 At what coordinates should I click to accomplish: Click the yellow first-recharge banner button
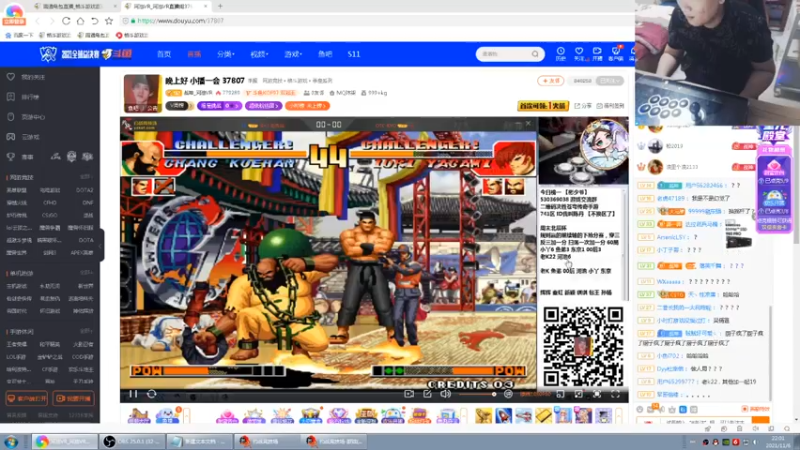[543, 106]
